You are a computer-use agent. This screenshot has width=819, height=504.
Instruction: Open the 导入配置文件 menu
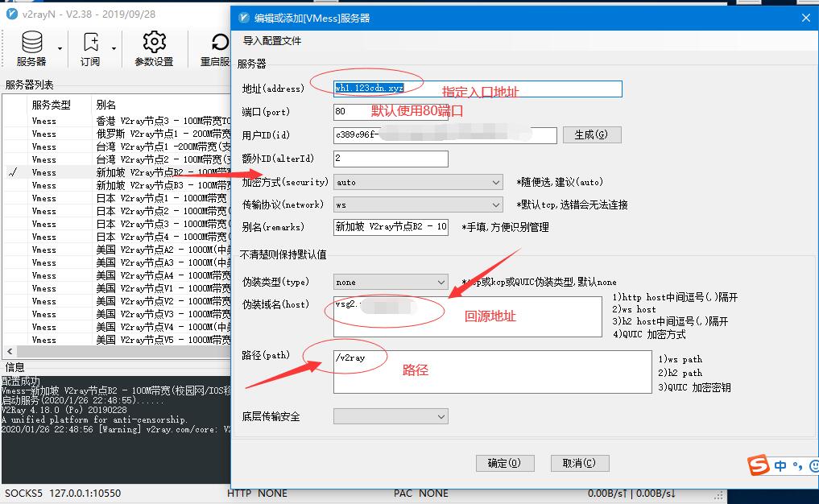[x=272, y=41]
